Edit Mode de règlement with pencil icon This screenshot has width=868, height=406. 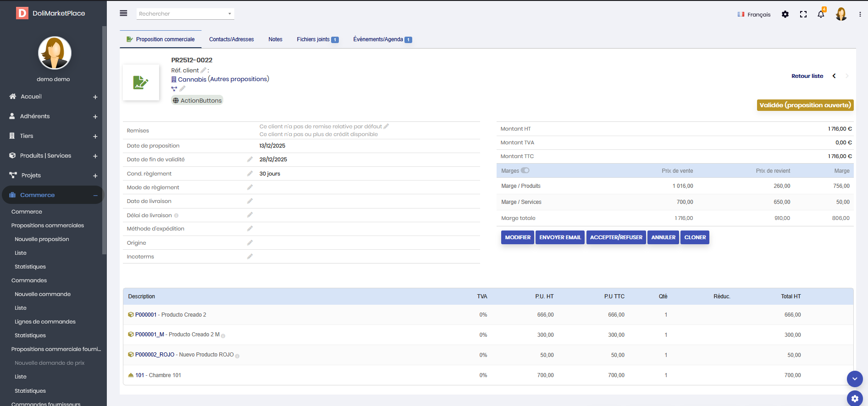point(250,187)
